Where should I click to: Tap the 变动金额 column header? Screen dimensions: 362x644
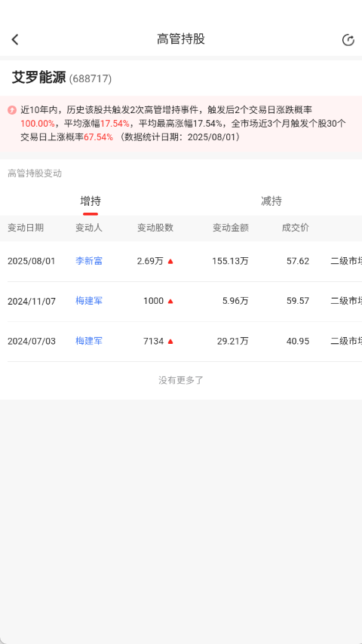231,228
